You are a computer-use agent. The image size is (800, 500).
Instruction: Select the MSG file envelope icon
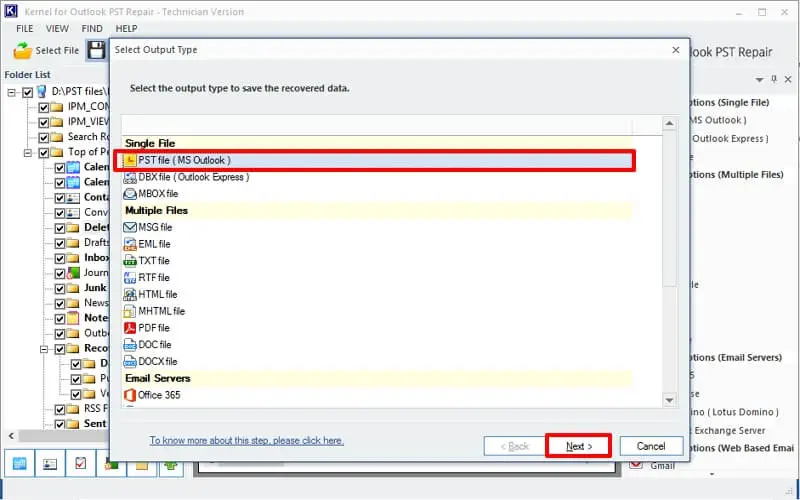coord(130,227)
